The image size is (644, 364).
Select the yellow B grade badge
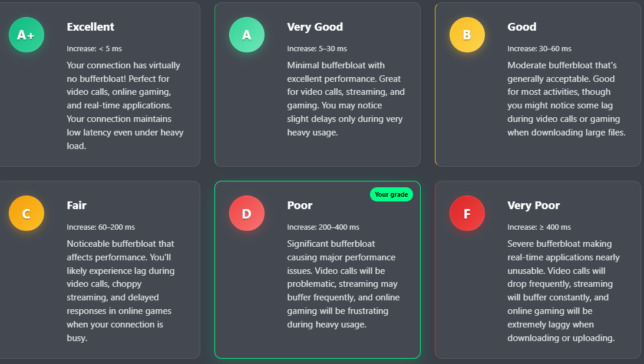pos(467,35)
